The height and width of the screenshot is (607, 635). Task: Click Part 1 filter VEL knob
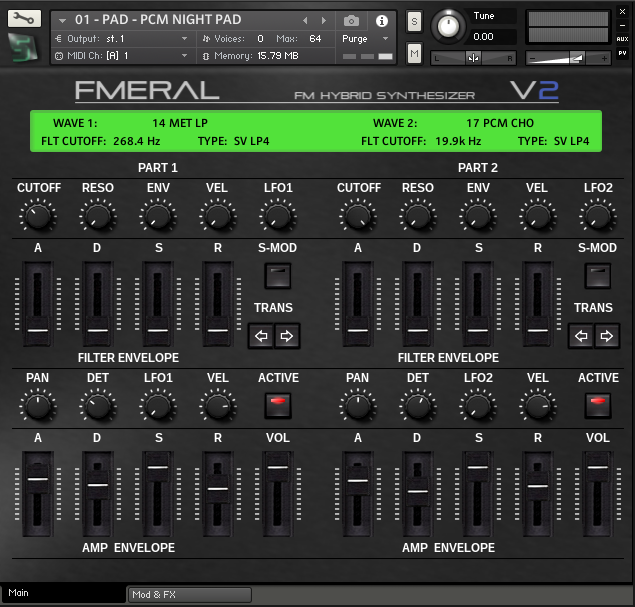tap(217, 216)
